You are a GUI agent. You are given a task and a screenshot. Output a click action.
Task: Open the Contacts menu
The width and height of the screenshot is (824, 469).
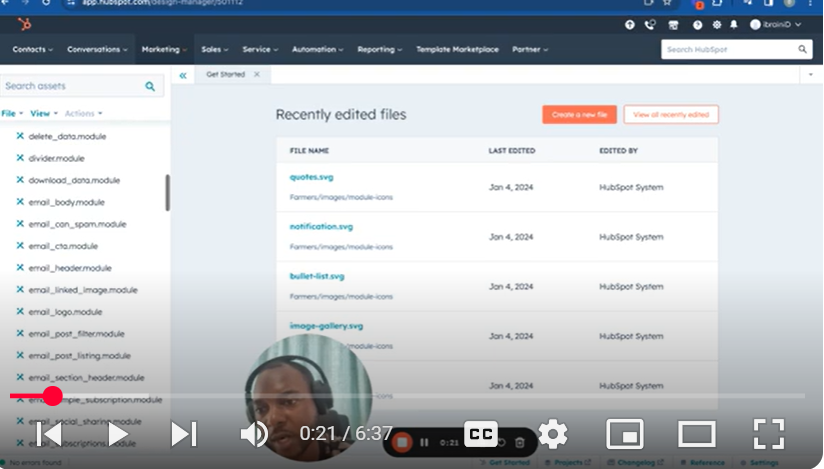33,49
